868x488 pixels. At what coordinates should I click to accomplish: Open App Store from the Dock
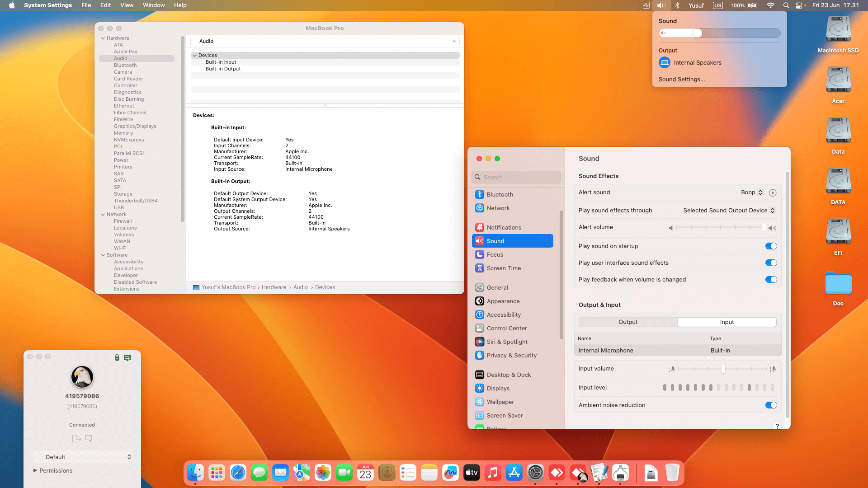[514, 473]
